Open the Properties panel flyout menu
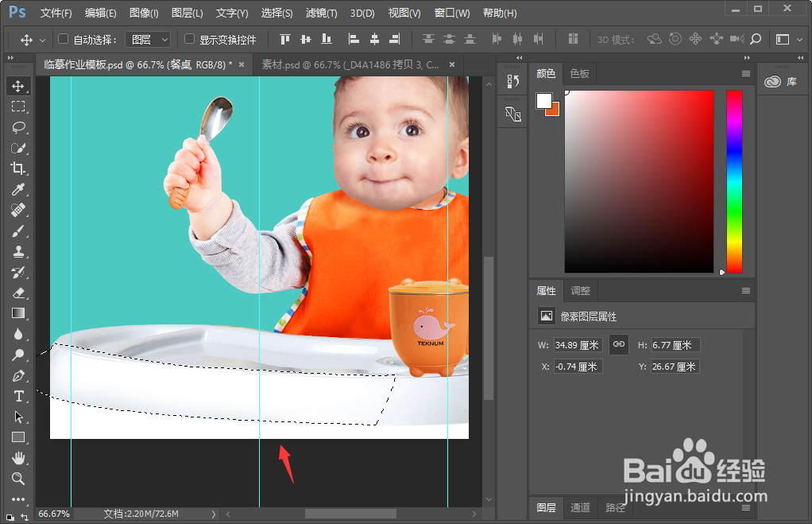 click(x=746, y=291)
